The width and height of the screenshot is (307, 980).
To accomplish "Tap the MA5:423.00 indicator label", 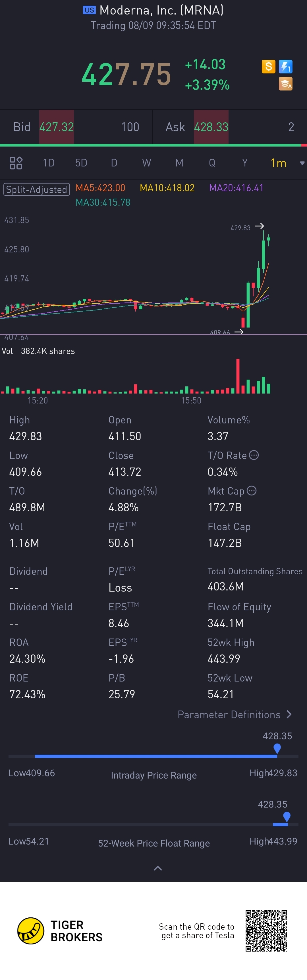I will 100,188.
